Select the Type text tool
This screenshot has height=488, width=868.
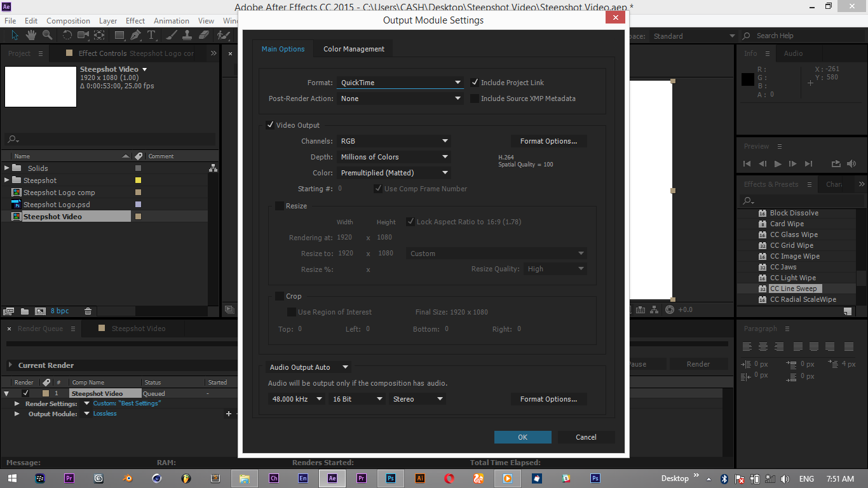tap(152, 35)
